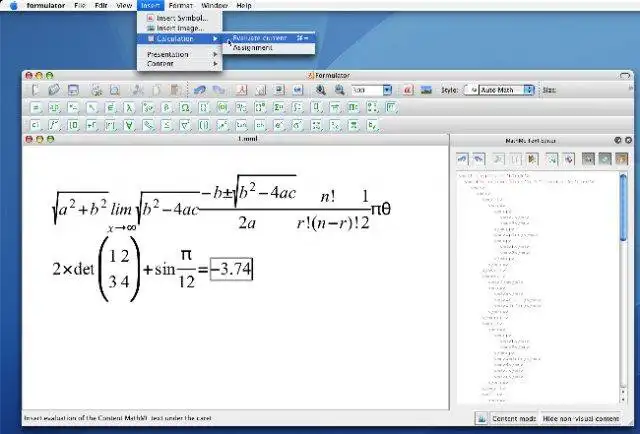Open the Formulator application menu
The height and width of the screenshot is (434, 640).
[46, 6]
